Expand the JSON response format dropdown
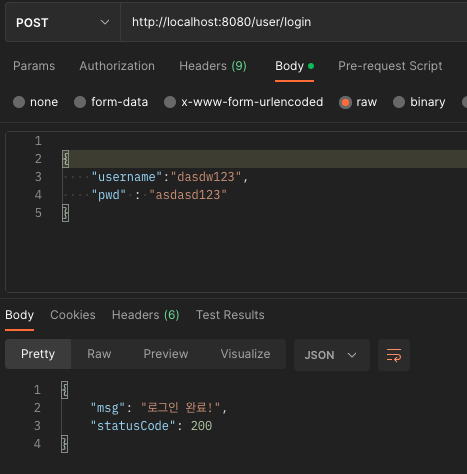Image resolution: width=467 pixels, height=474 pixels. [x=332, y=355]
